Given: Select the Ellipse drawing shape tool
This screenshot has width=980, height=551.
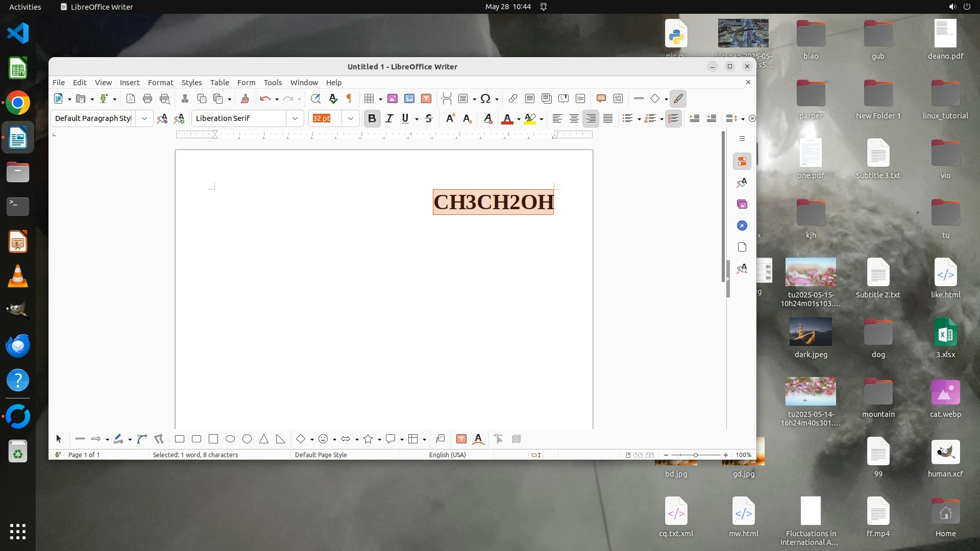Looking at the screenshot, I should pos(230,439).
